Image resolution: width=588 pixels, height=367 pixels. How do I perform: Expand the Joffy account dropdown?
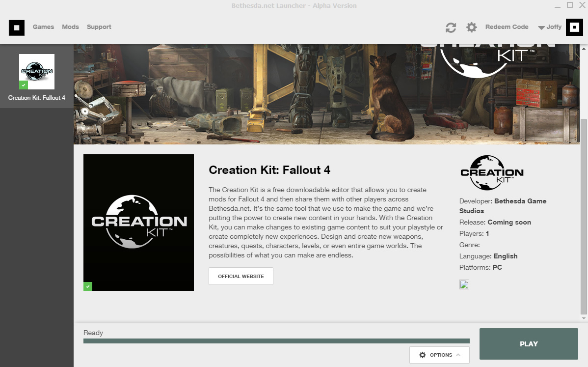point(550,28)
